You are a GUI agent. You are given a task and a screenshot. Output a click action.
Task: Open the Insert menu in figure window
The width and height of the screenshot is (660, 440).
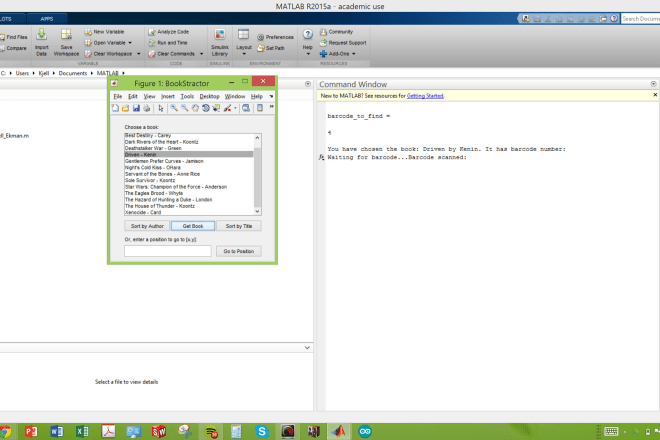(168, 96)
